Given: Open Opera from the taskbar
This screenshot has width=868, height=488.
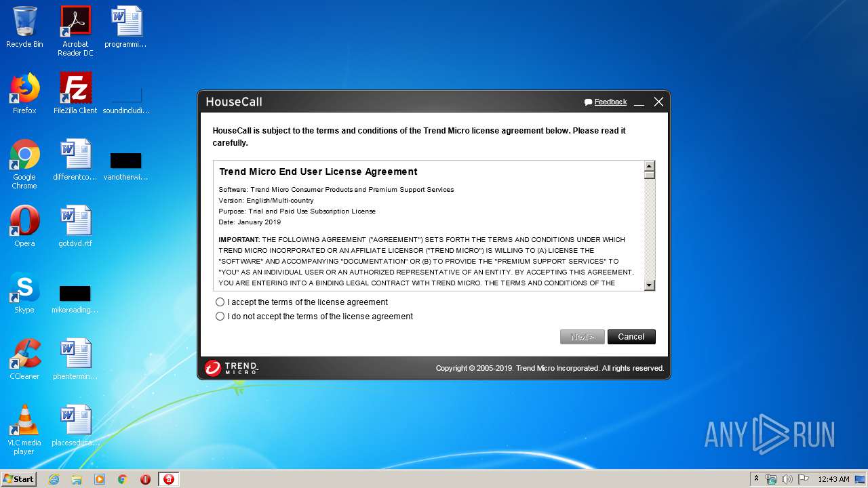Looking at the screenshot, I should click(145, 479).
